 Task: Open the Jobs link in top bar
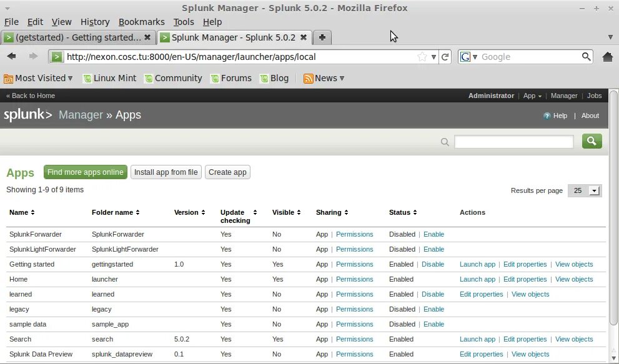coord(594,96)
